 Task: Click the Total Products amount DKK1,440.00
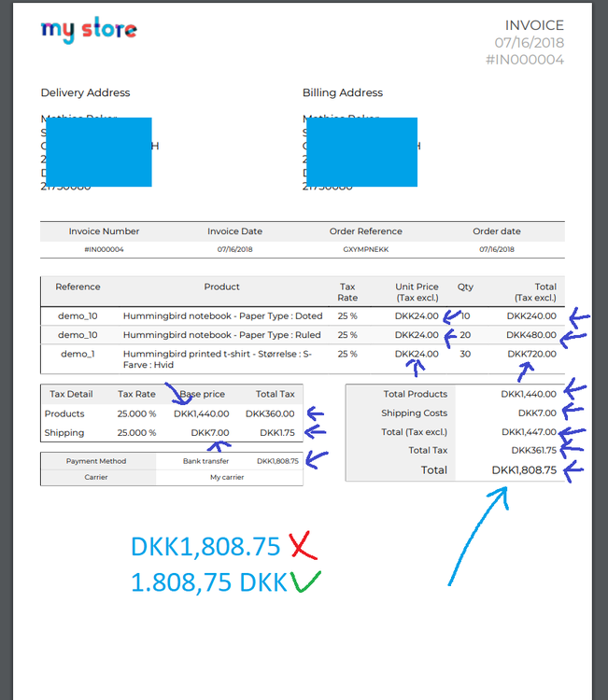(529, 394)
